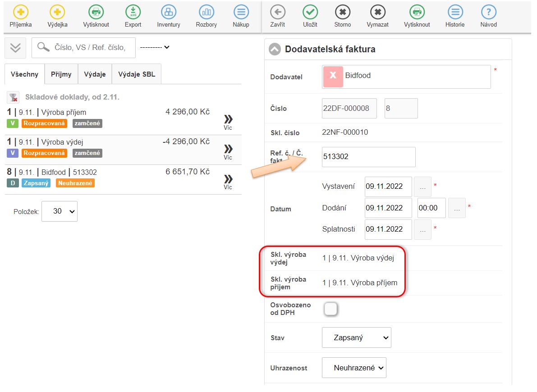Screen dimensions: 537x392
Task: Click the Příjemka toolbar icon
Action: click(21, 12)
